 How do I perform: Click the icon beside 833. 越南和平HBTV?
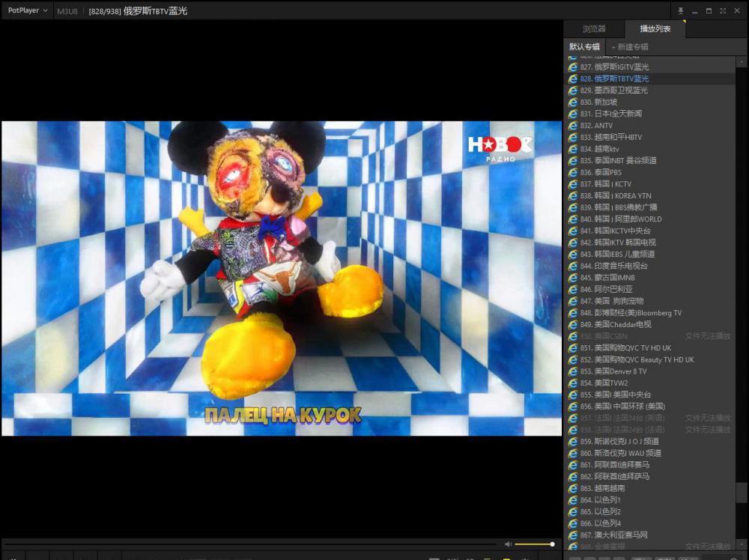(x=573, y=137)
